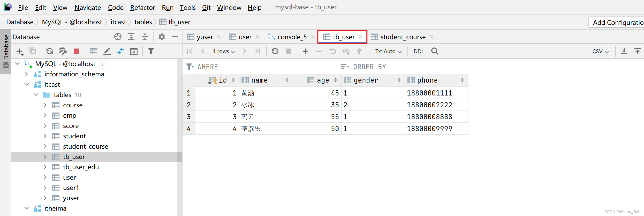Switch to the yuser tab

click(x=205, y=37)
